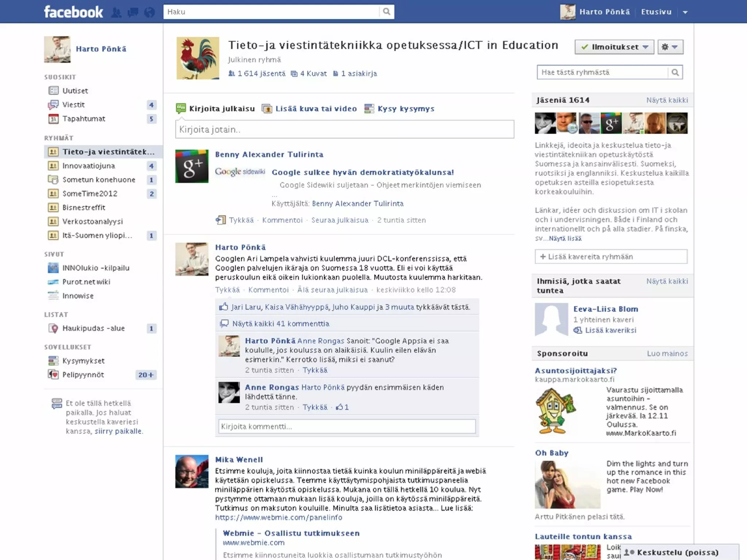Click the thumbs-up icon on Anne Rongas comment
Screen dimensions: 747x560
(x=339, y=407)
